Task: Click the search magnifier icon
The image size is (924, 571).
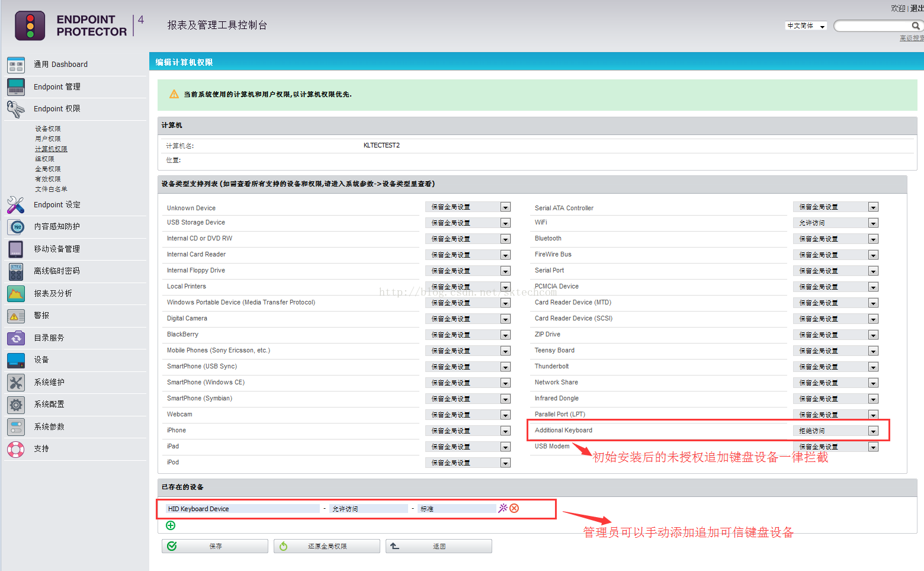Action: 916,25
